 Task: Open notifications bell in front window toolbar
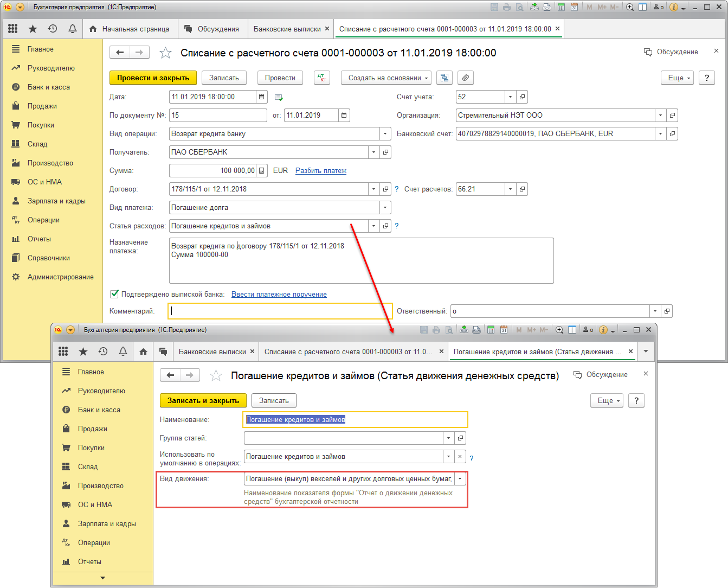point(123,351)
